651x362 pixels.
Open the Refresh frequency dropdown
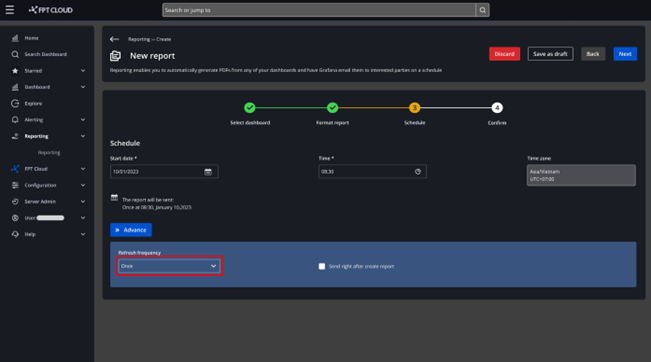pyautogui.click(x=169, y=266)
